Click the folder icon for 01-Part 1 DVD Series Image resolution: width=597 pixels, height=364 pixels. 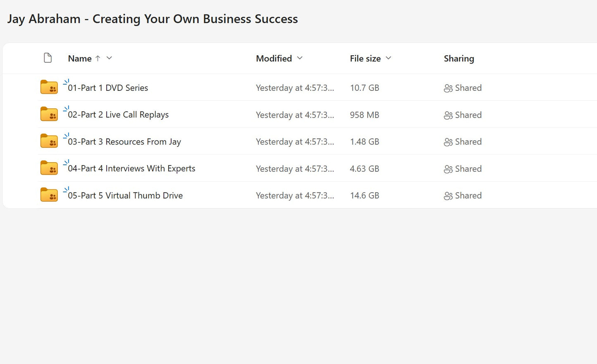(x=49, y=87)
